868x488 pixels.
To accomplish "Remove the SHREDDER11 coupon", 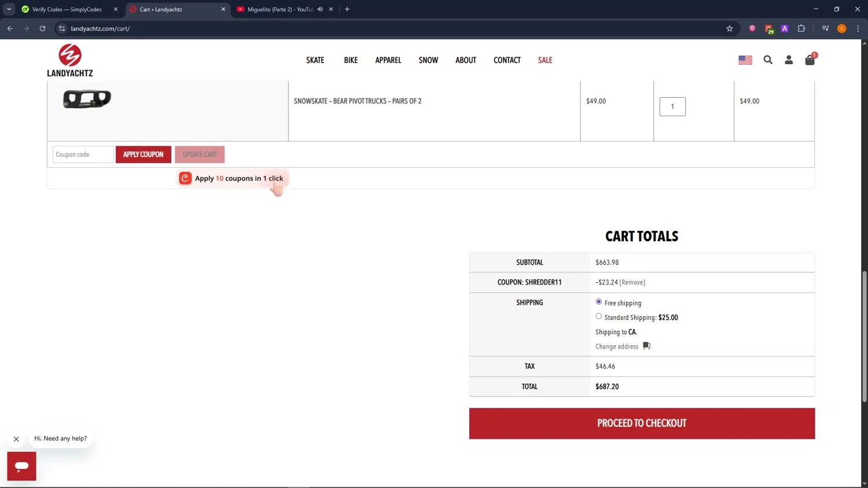I will tap(632, 283).
